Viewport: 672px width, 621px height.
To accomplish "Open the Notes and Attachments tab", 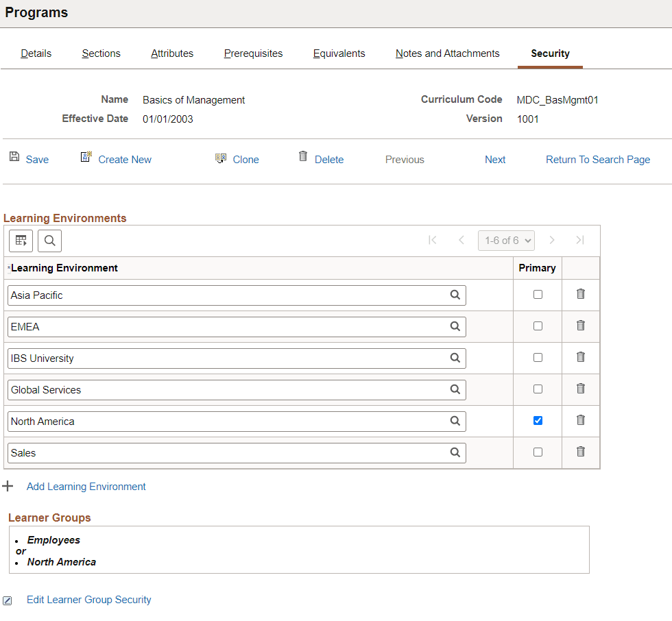I will [x=447, y=53].
